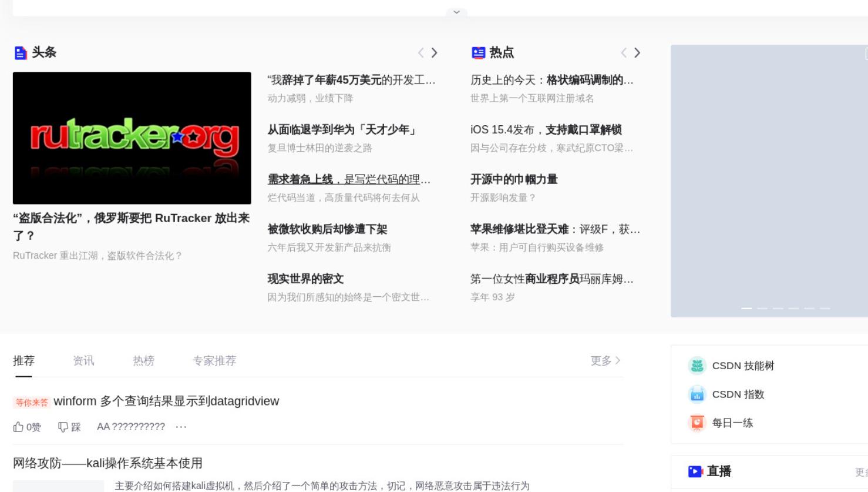Open 第一位女性商业程序员 article
Viewport: 868px width, 492px height.
[x=552, y=279]
